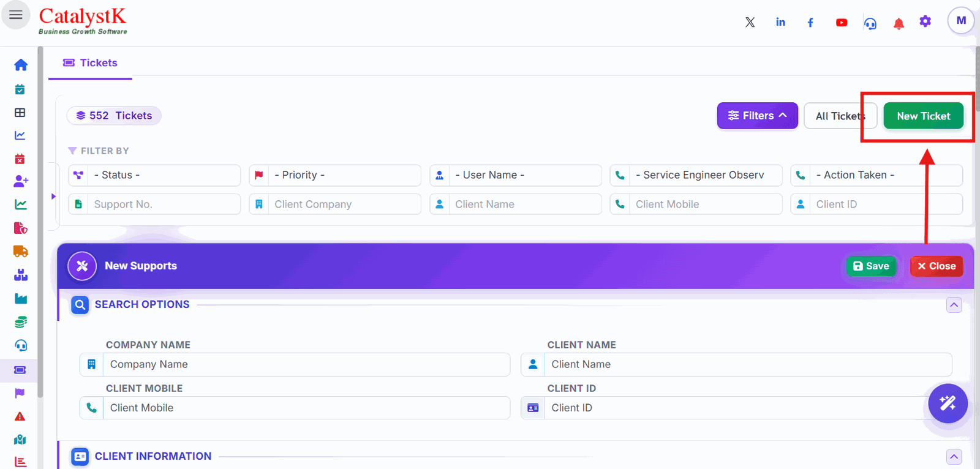Open the notifications bell
Screen dimensions: 980x469
click(899, 24)
